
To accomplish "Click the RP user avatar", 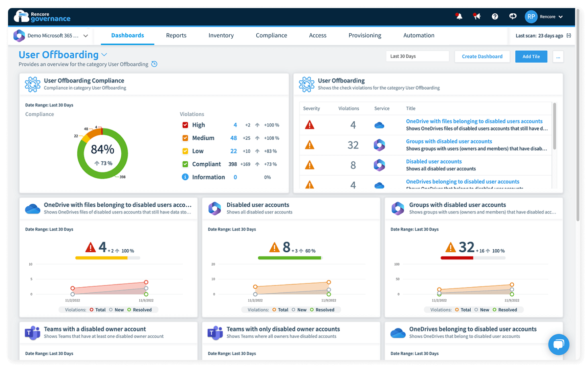I will [x=531, y=16].
